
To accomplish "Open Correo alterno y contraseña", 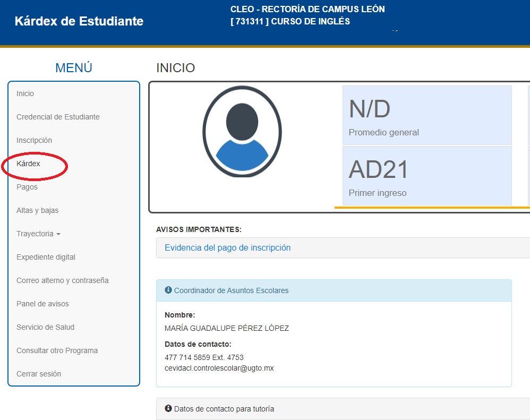I will tap(63, 280).
